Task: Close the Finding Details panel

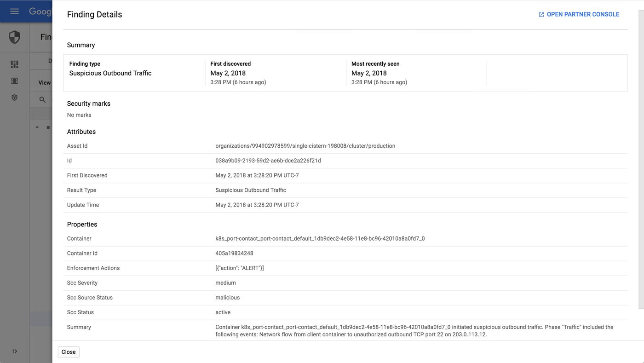Action: (x=69, y=352)
